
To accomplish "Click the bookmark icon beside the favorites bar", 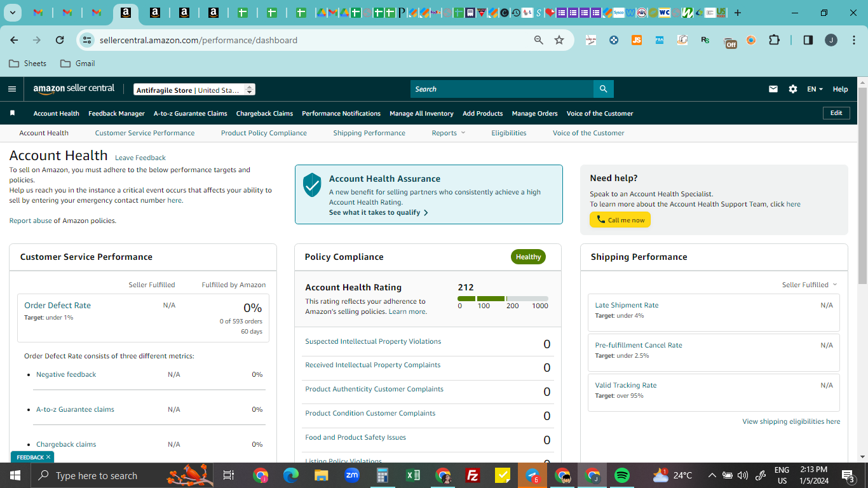I will [x=12, y=113].
